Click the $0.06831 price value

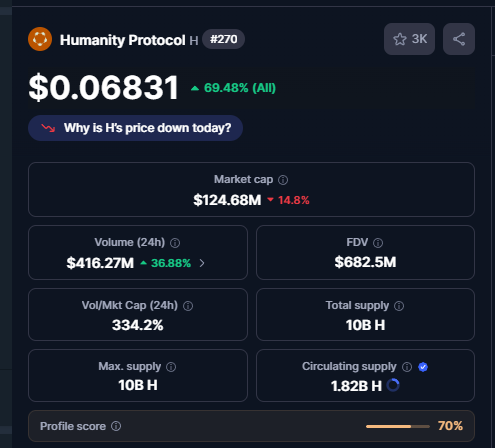104,88
